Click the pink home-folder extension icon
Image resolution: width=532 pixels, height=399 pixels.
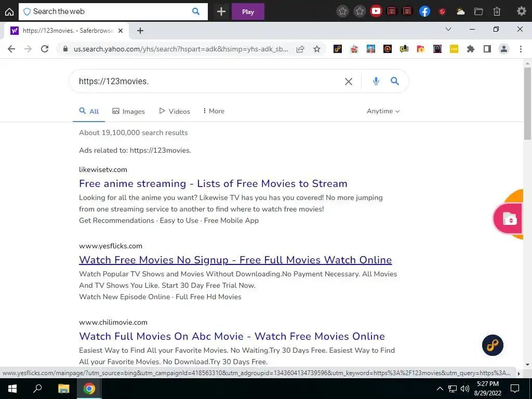[x=421, y=49]
